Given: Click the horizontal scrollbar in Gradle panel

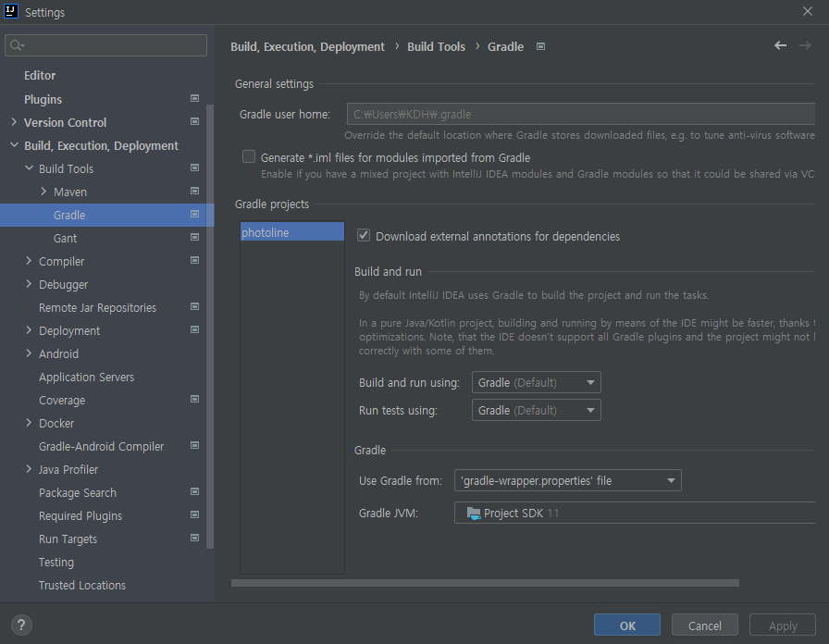Looking at the screenshot, I should pos(485,583).
